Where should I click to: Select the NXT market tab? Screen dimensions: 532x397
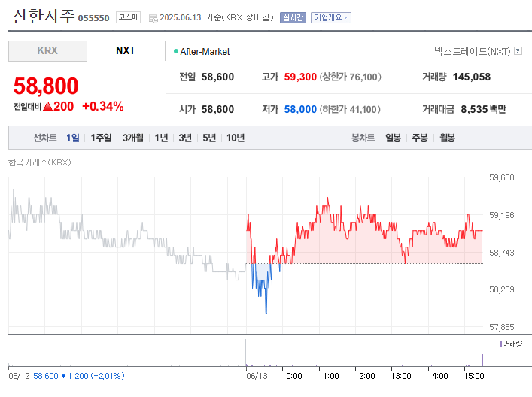pos(126,51)
